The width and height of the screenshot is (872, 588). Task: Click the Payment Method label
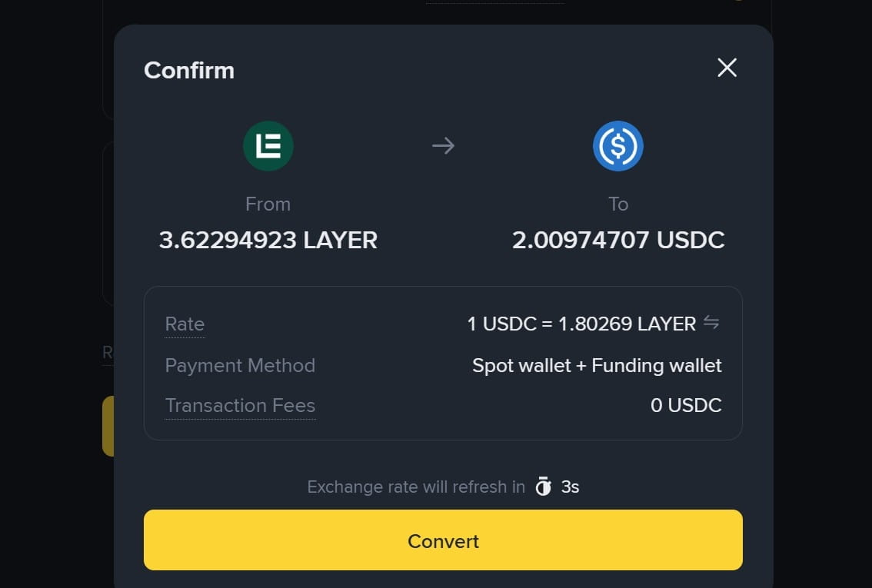(240, 366)
